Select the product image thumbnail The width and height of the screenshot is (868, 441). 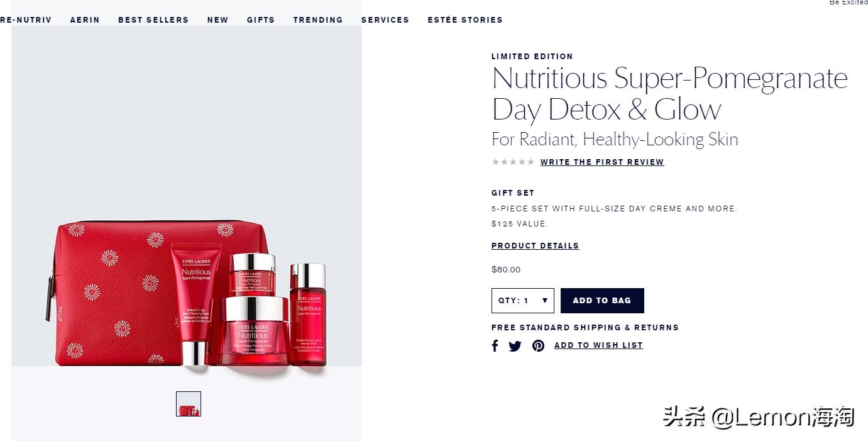[x=189, y=404]
